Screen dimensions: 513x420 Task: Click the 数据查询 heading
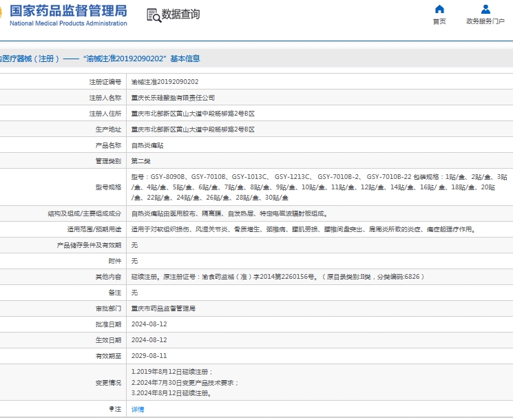[180, 14]
